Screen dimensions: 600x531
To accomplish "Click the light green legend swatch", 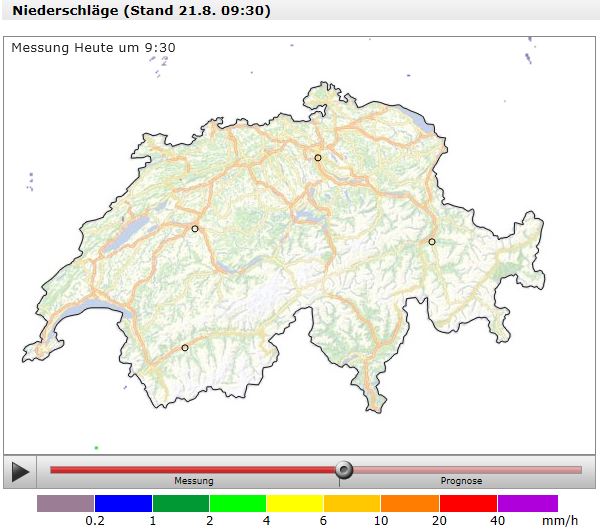I will click(x=238, y=503).
